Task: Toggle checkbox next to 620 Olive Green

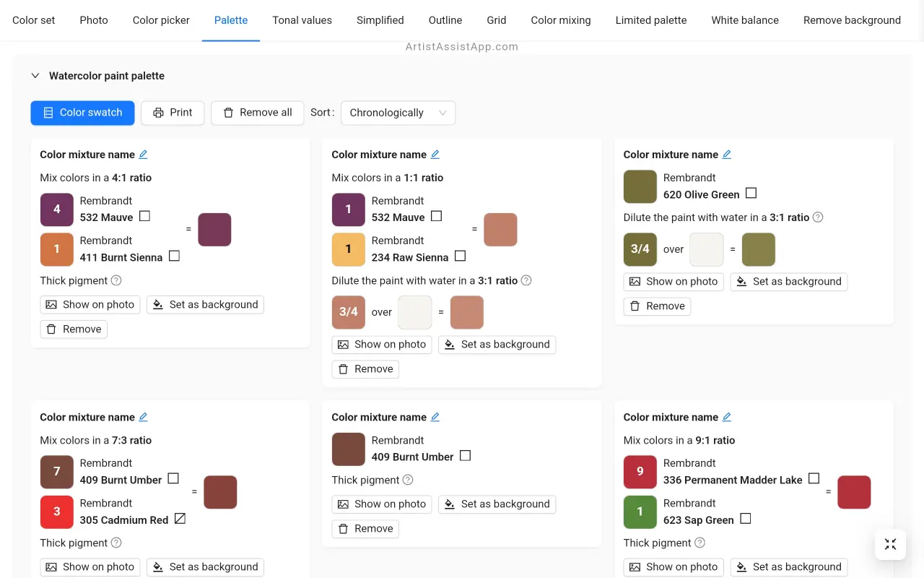Action: 751,193
